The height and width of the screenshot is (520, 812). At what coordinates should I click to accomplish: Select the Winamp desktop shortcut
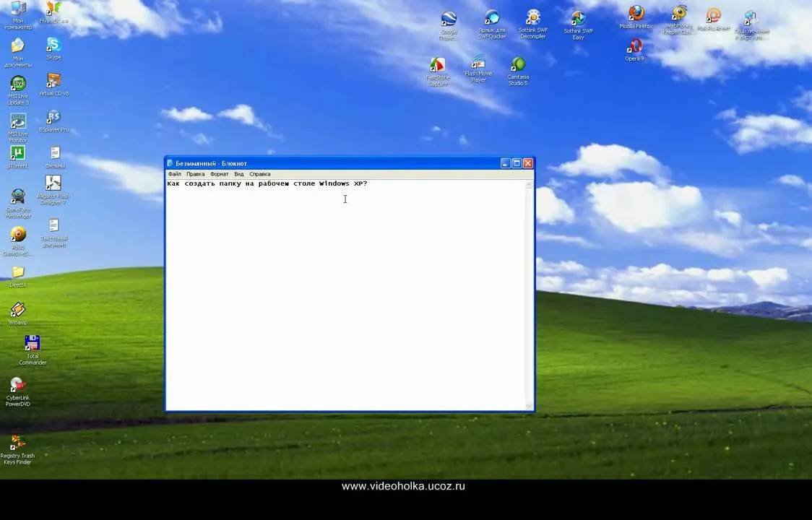click(18, 314)
